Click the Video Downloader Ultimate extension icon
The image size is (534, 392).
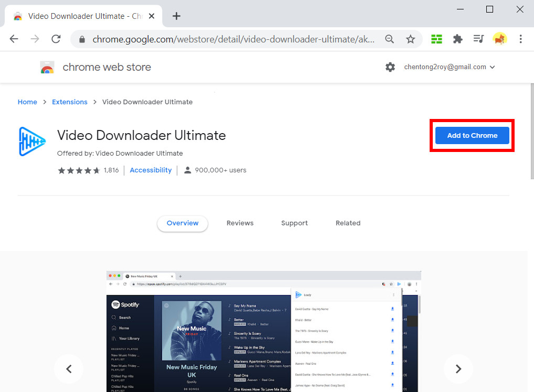click(x=31, y=141)
